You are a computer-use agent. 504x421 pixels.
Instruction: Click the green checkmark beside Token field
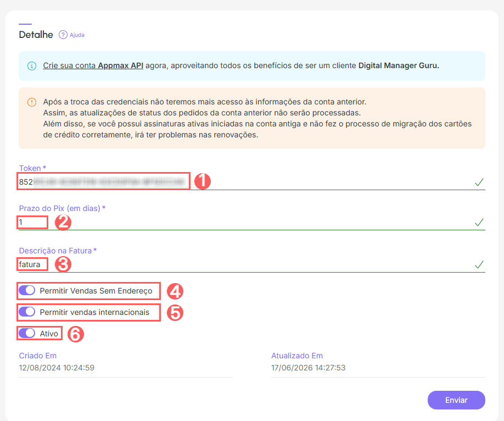tap(479, 182)
